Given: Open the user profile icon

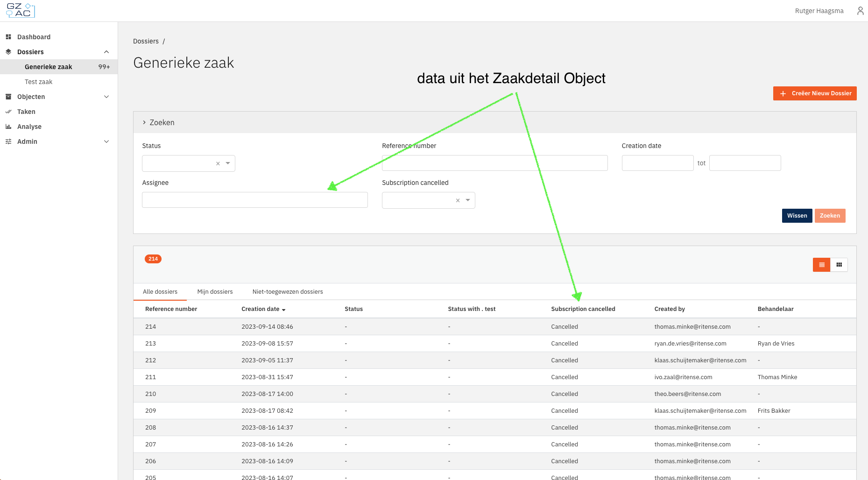Looking at the screenshot, I should pyautogui.click(x=860, y=11).
